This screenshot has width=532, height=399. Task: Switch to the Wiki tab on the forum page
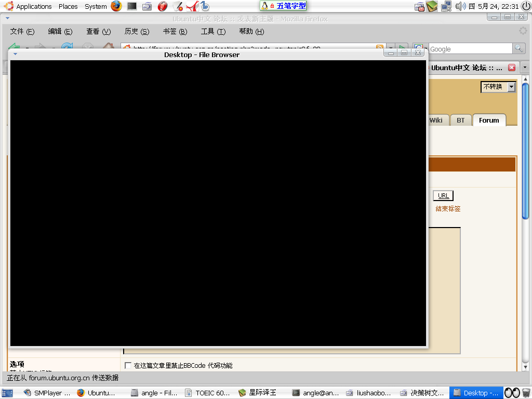click(438, 120)
